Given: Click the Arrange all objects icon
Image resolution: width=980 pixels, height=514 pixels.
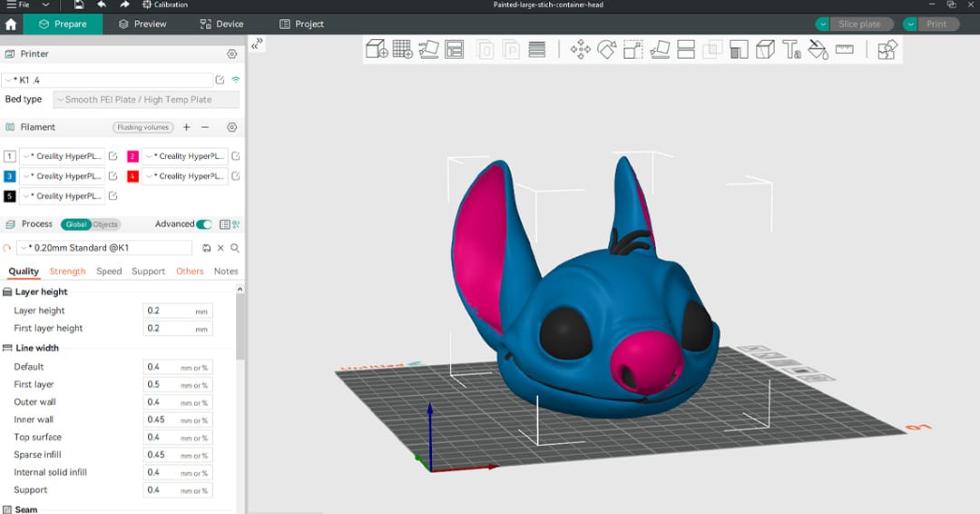Looking at the screenshot, I should 455,49.
